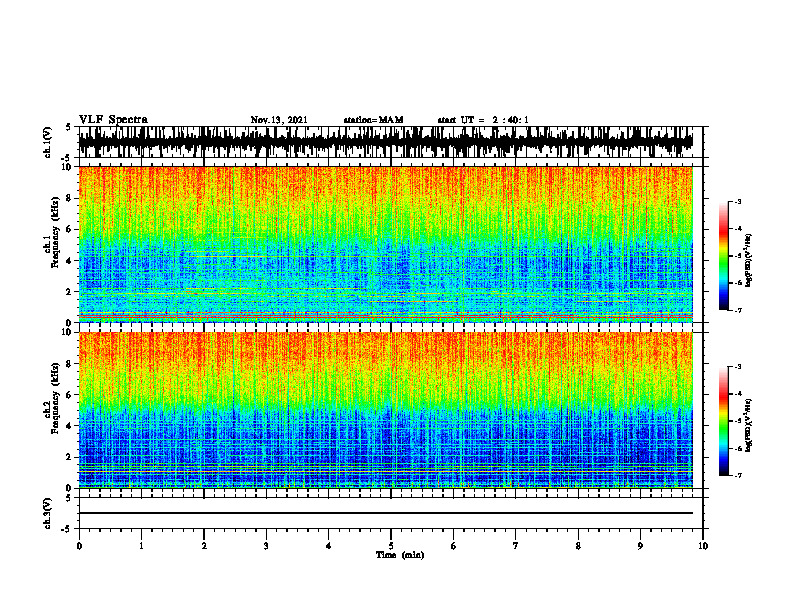Viewport: 792px width, 612px height.
Task: Click the "4" kHz tick of ch.2 spectrogram
Action: click(x=70, y=426)
